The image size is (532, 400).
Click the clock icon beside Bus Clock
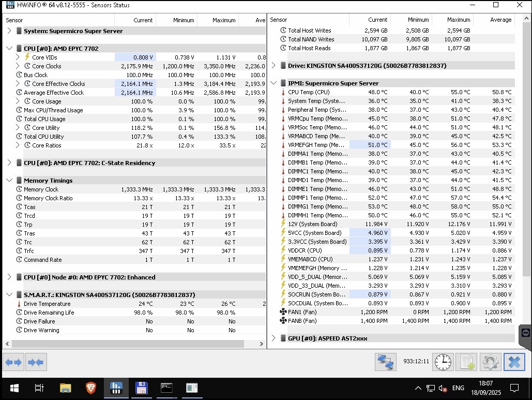point(19,75)
